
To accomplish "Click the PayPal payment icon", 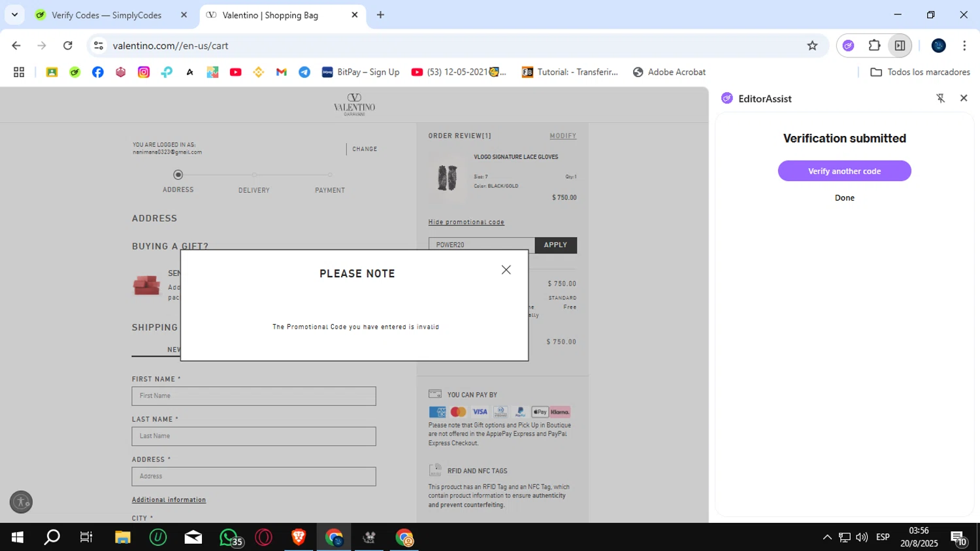I will pos(520,412).
